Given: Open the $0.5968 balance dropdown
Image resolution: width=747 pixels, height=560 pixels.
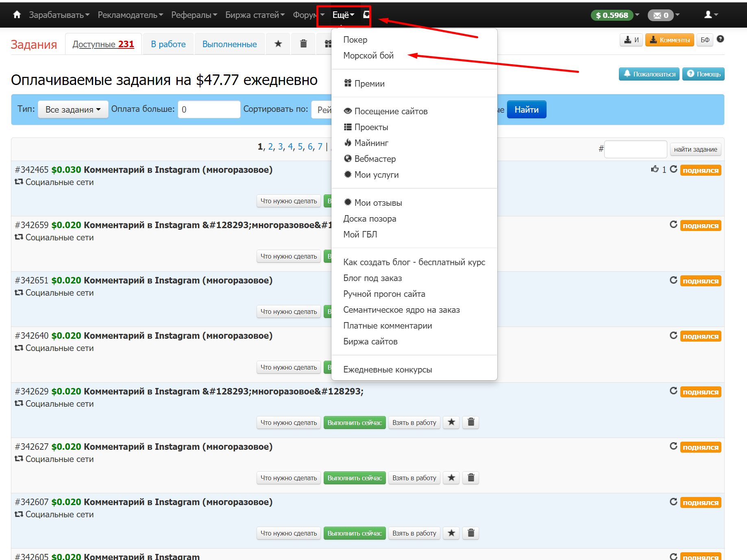Looking at the screenshot, I should click(x=615, y=15).
